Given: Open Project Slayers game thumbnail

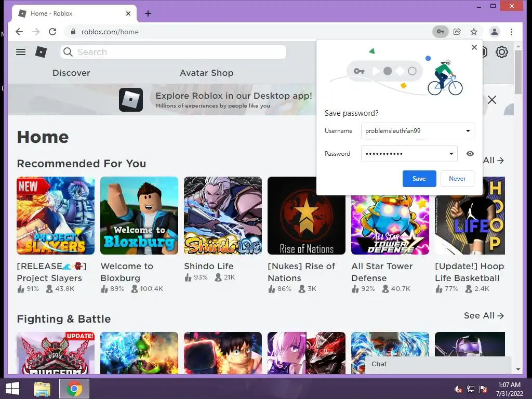Looking at the screenshot, I should coord(56,216).
